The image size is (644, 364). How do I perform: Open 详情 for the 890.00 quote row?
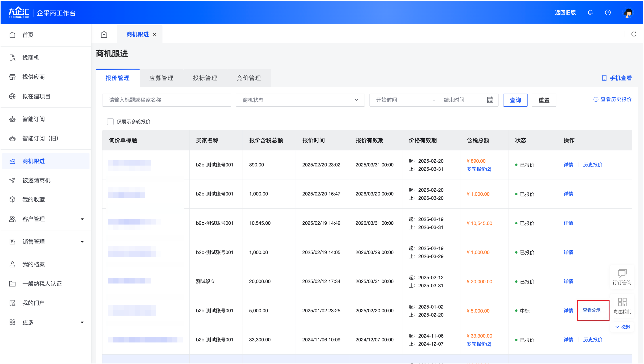pyautogui.click(x=568, y=165)
